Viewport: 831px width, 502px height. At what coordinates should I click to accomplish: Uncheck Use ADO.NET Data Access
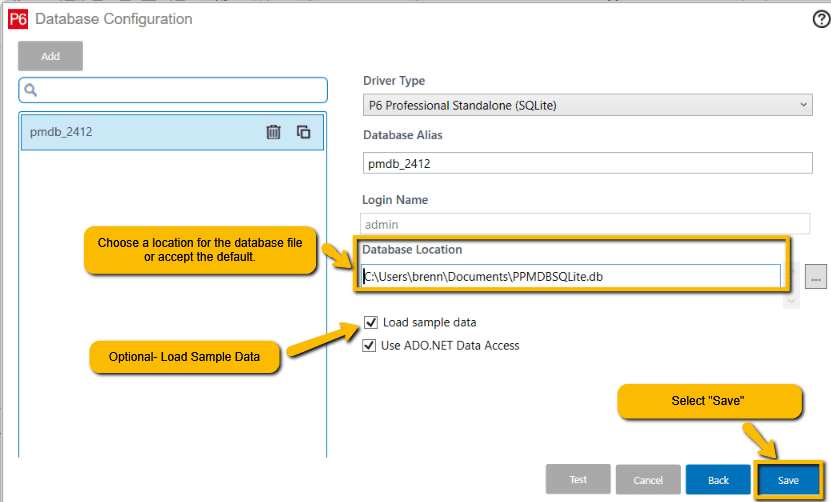point(371,346)
